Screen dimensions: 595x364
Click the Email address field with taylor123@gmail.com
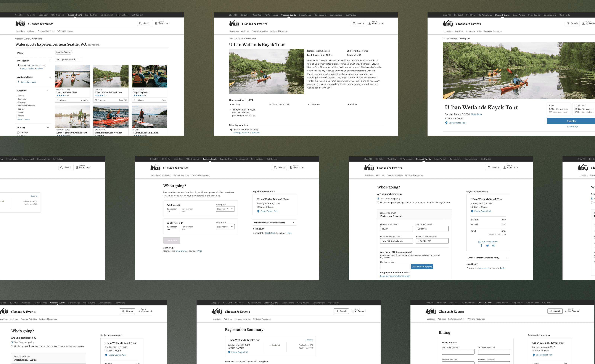pos(396,241)
